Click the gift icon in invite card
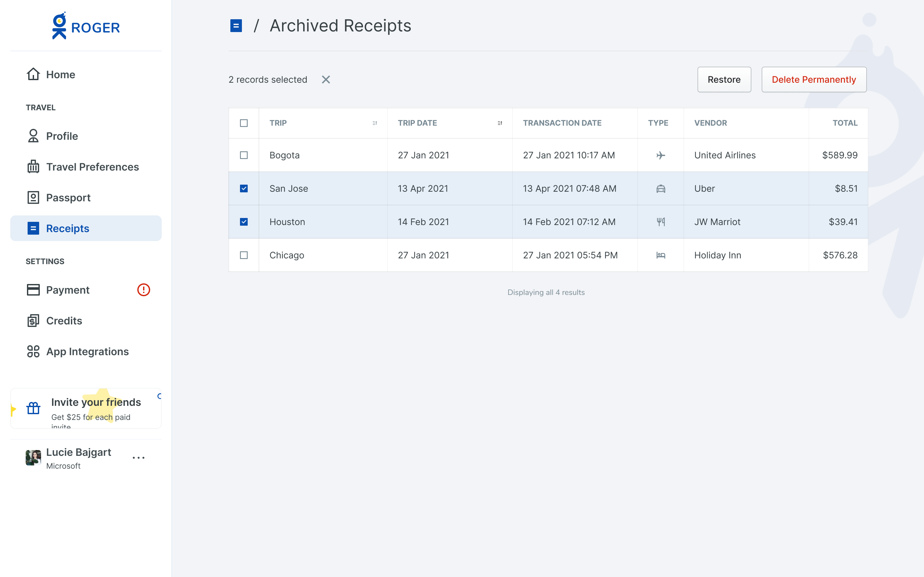The width and height of the screenshot is (924, 577). click(x=33, y=408)
